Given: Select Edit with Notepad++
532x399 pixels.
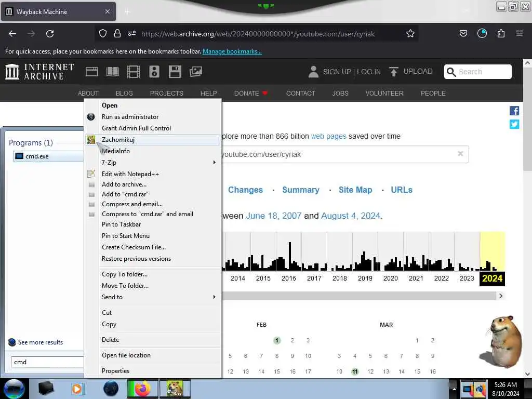Looking at the screenshot, I should [153, 174].
